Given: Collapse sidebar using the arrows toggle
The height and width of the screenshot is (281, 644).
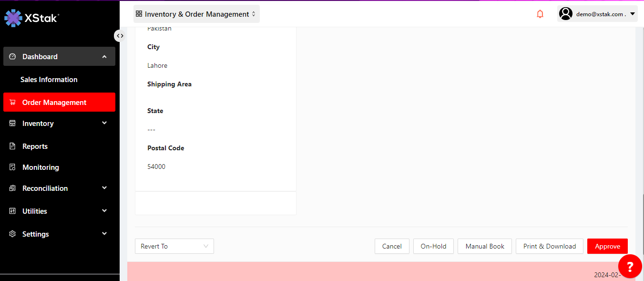Looking at the screenshot, I should click(120, 36).
